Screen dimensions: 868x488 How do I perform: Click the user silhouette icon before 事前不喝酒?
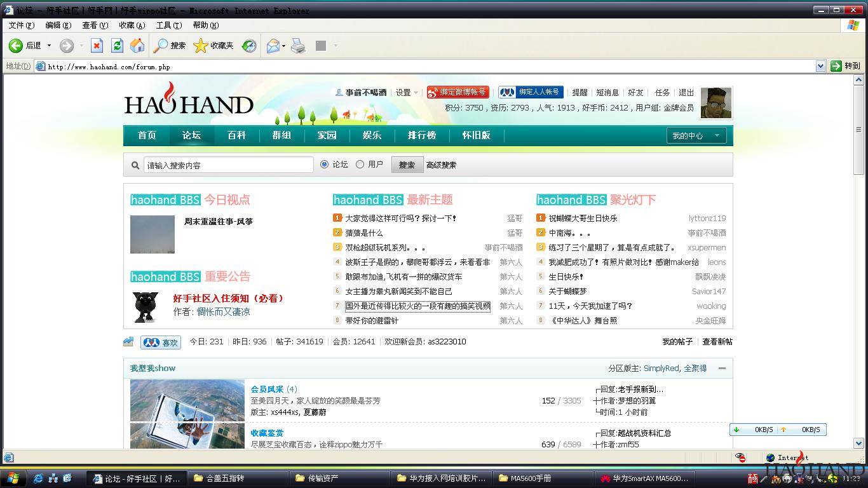pos(339,93)
